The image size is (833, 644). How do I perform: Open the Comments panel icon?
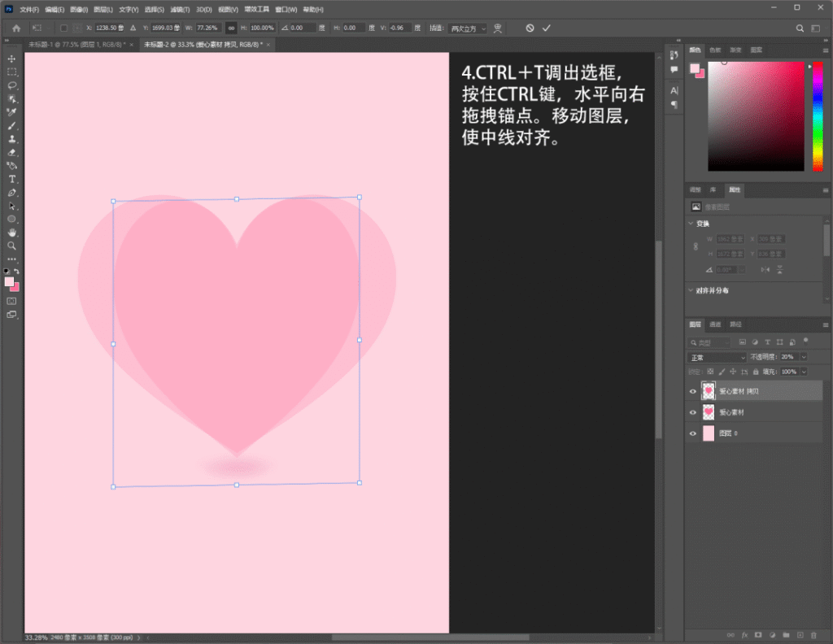[x=674, y=70]
